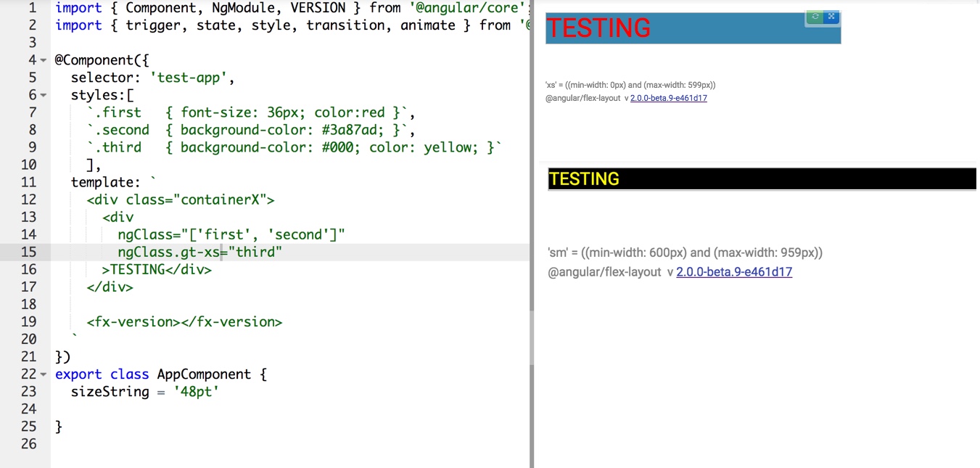
Task: Fold the AppComponent class at line 22
Action: pos(44,374)
